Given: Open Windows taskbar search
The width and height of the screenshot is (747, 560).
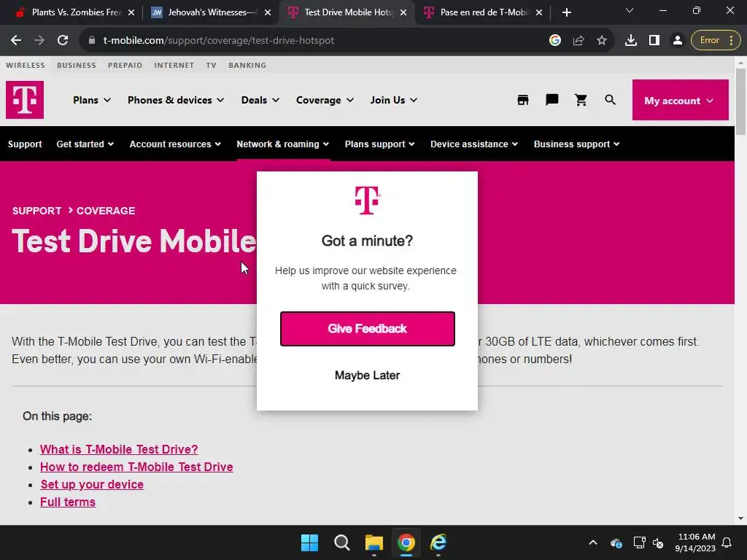Looking at the screenshot, I should tap(341, 542).
